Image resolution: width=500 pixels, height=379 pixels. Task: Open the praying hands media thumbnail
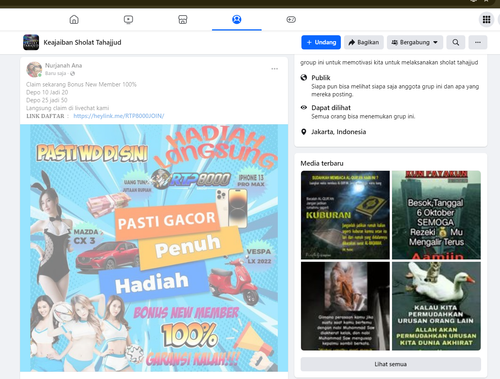345,306
